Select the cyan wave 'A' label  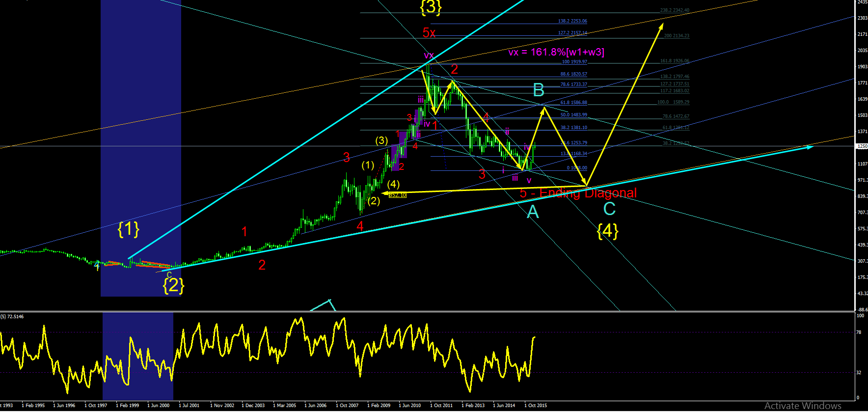coord(533,212)
